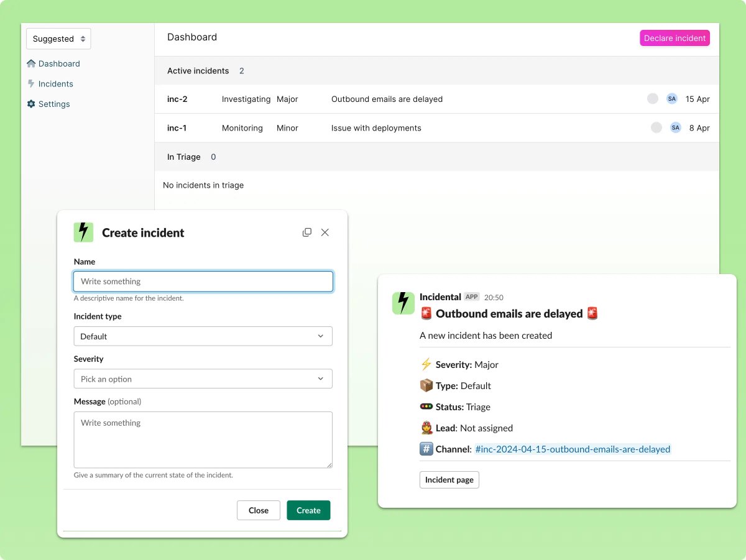This screenshot has width=746, height=560.
Task: Open the Suggested sorting dropdown
Action: coord(58,38)
